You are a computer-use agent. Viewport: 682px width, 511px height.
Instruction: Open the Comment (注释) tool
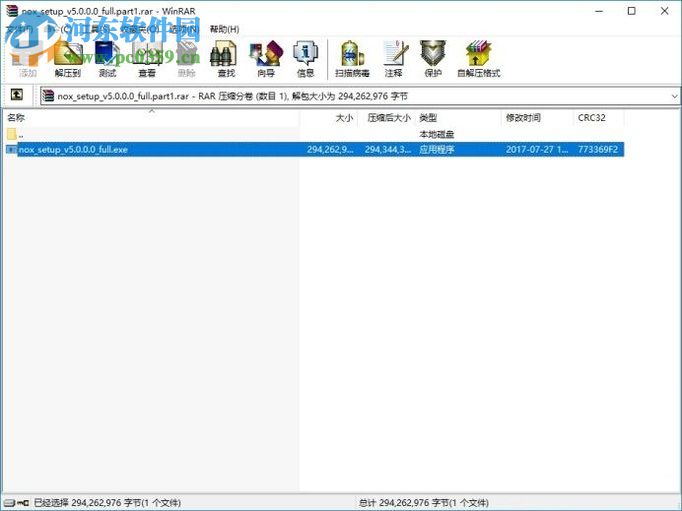coord(394,59)
